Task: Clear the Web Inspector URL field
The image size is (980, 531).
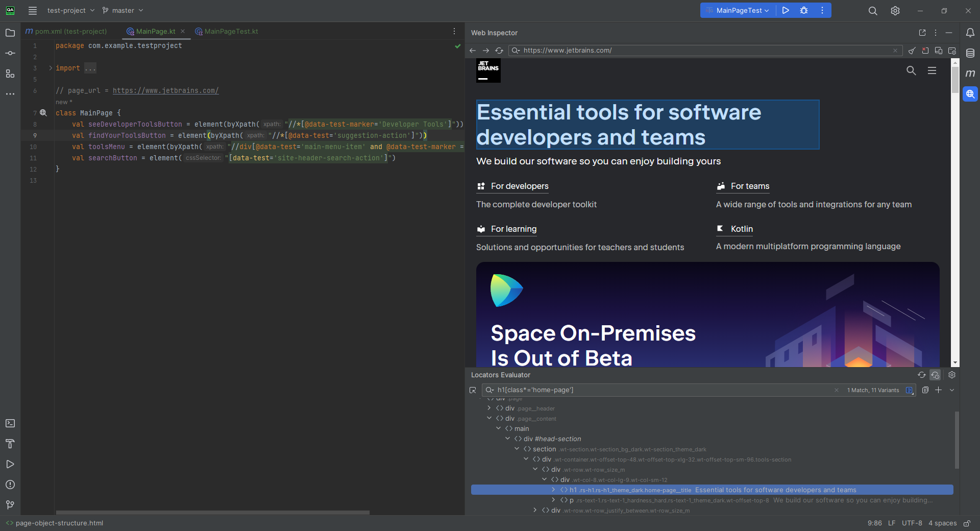Action: pyautogui.click(x=895, y=51)
